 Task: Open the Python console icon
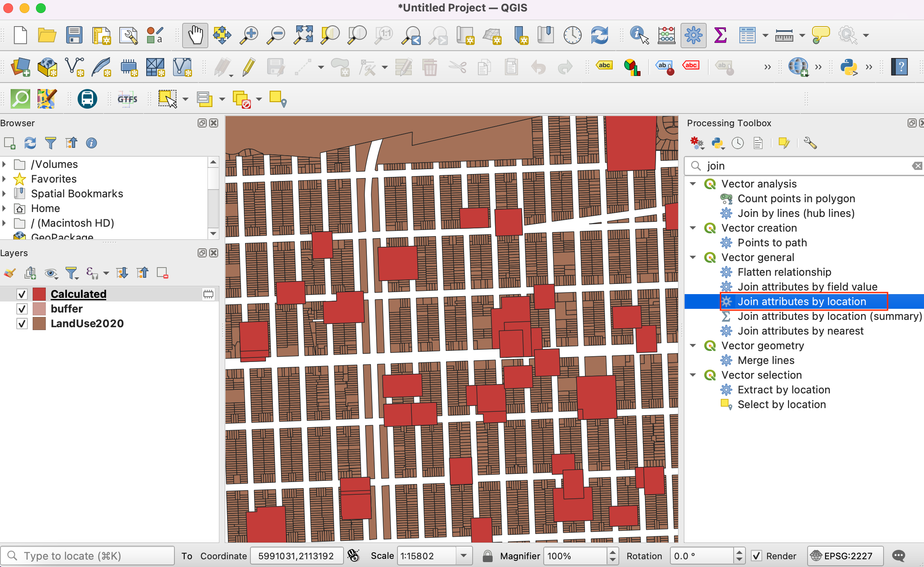tap(848, 67)
